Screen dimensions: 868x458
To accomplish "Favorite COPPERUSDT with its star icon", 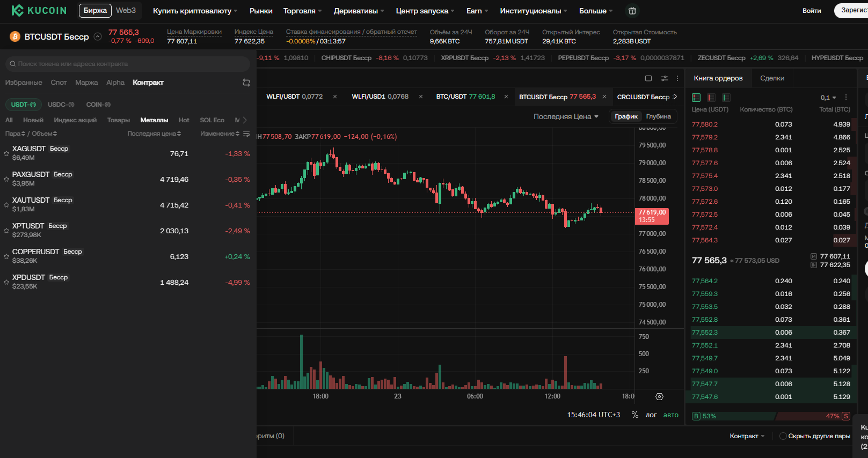I will [6, 256].
